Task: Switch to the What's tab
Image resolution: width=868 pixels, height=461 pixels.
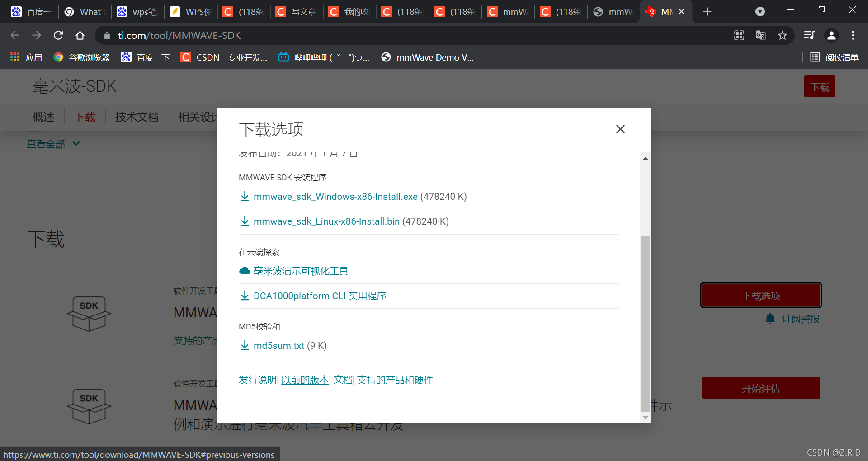Action: (85, 12)
